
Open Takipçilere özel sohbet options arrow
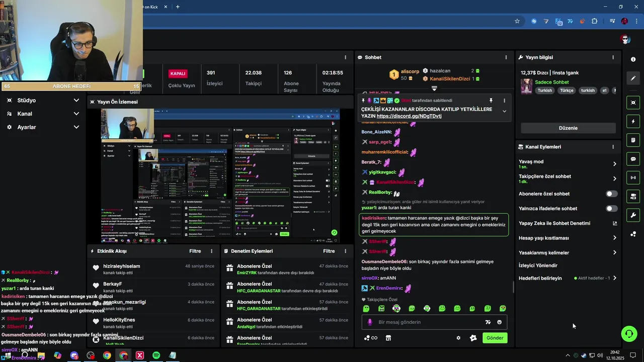point(614,178)
